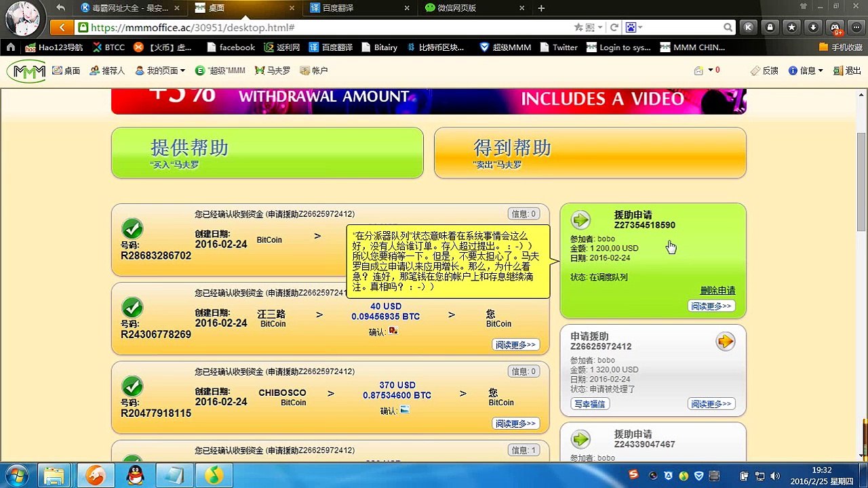This screenshot has height=488, width=868.
Task: Click 阅读更多 on request Z26625972412
Action: 711,403
